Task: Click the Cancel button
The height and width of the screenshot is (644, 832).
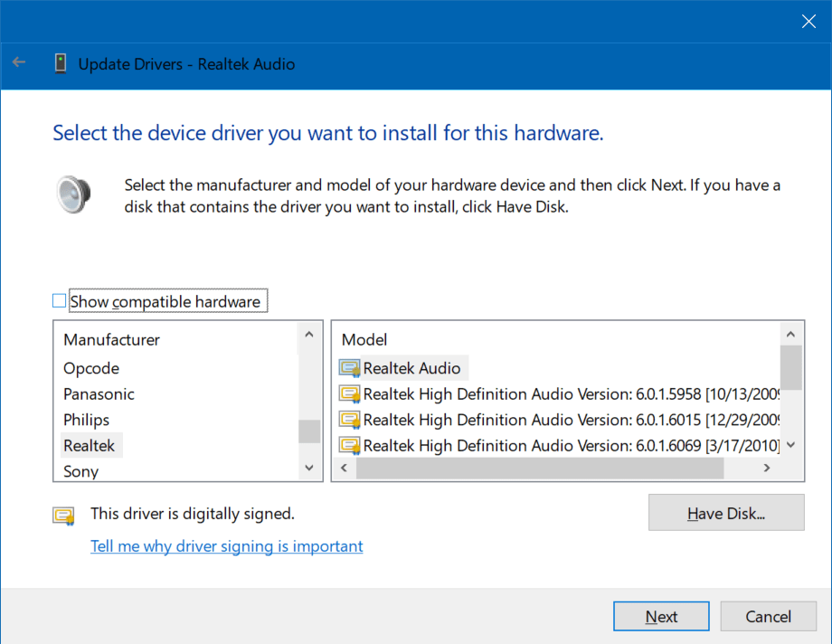Action: [768, 616]
